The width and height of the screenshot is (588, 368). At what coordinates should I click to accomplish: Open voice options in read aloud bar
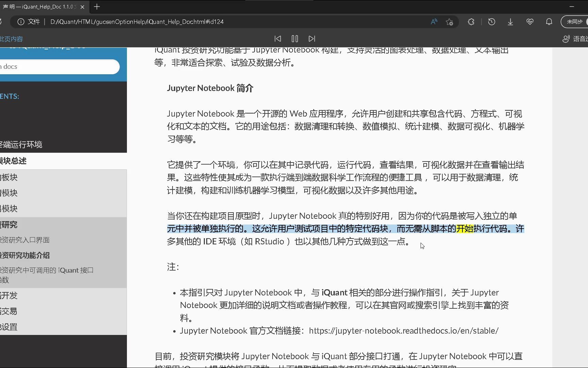click(575, 39)
